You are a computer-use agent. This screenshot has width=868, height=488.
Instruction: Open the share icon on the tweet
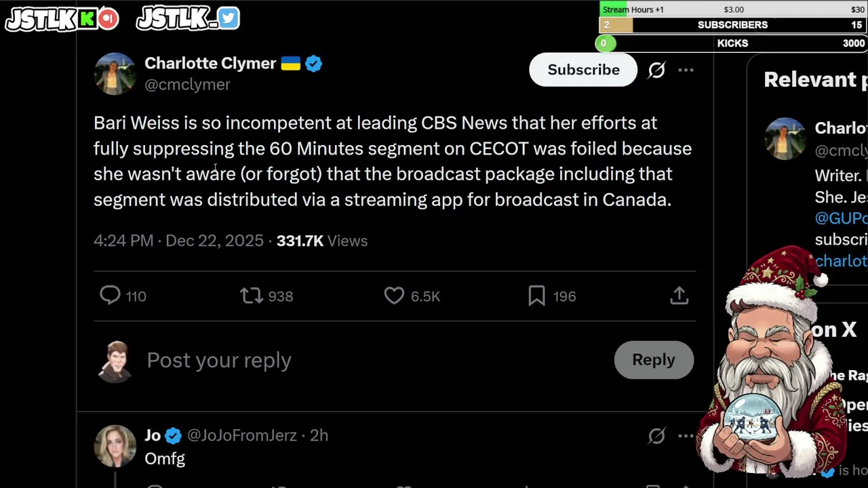click(x=679, y=296)
